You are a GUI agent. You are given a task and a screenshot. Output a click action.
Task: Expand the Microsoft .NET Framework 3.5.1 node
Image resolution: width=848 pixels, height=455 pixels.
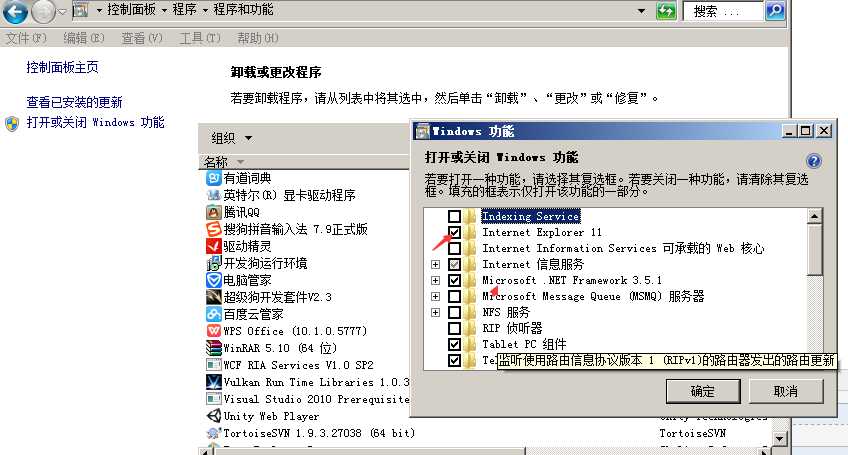pyautogui.click(x=435, y=280)
